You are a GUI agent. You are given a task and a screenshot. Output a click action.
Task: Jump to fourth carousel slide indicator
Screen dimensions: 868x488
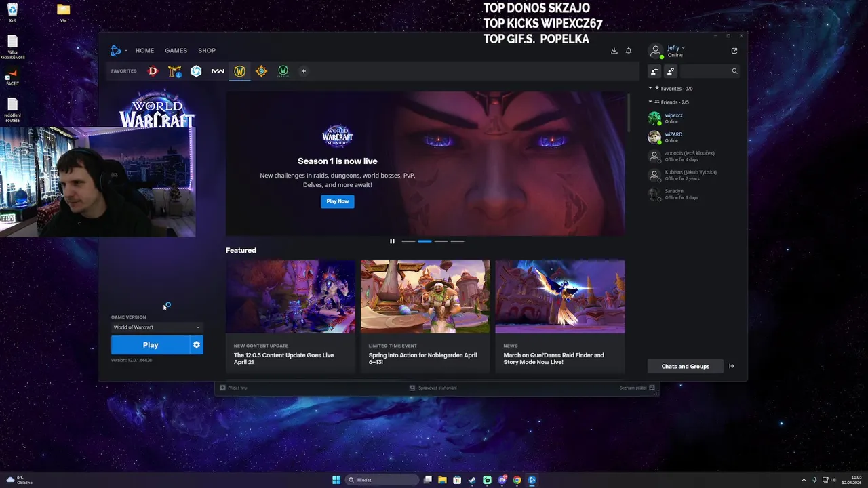point(457,241)
